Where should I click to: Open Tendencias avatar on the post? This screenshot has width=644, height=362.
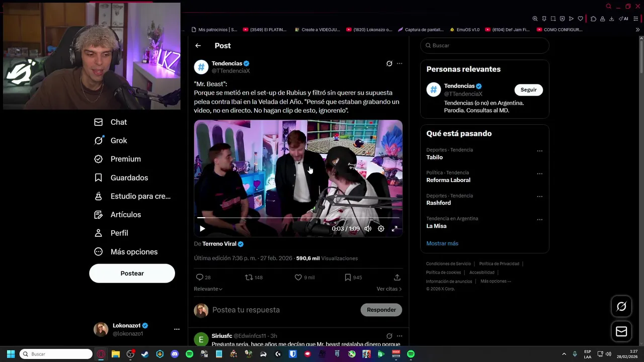(x=201, y=67)
